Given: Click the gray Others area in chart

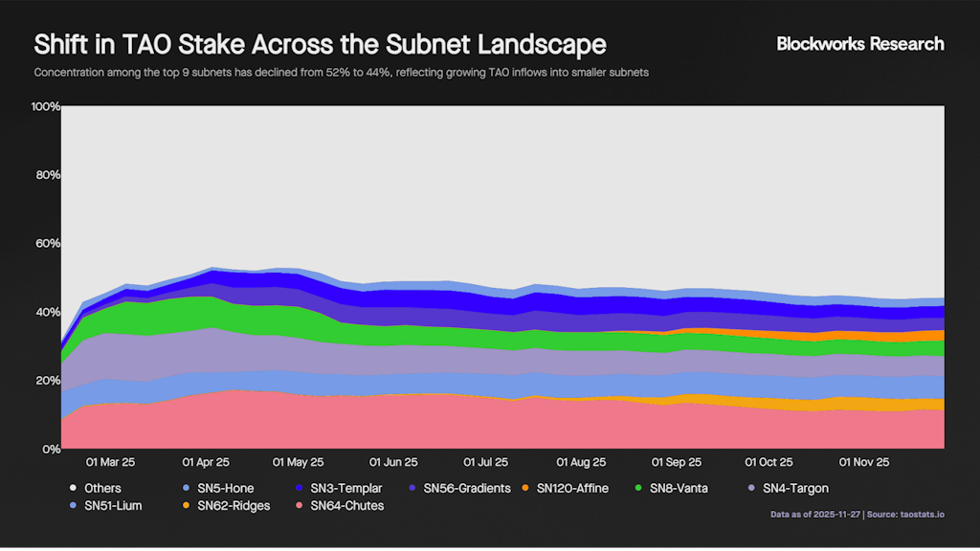Looking at the screenshot, I should tap(498, 191).
